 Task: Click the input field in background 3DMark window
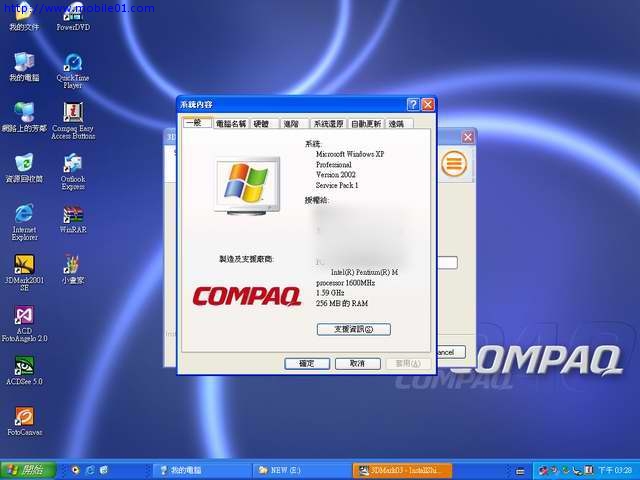tap(447, 262)
